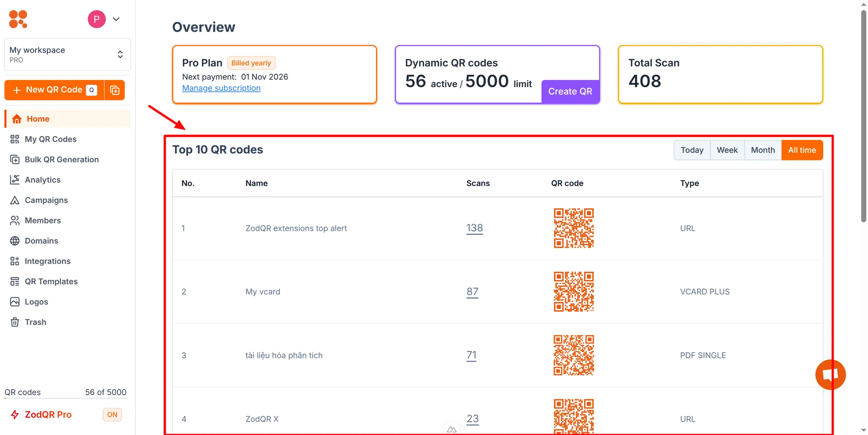Click the name tài liệu hóa phân tích
868x435 pixels.
[284, 355]
